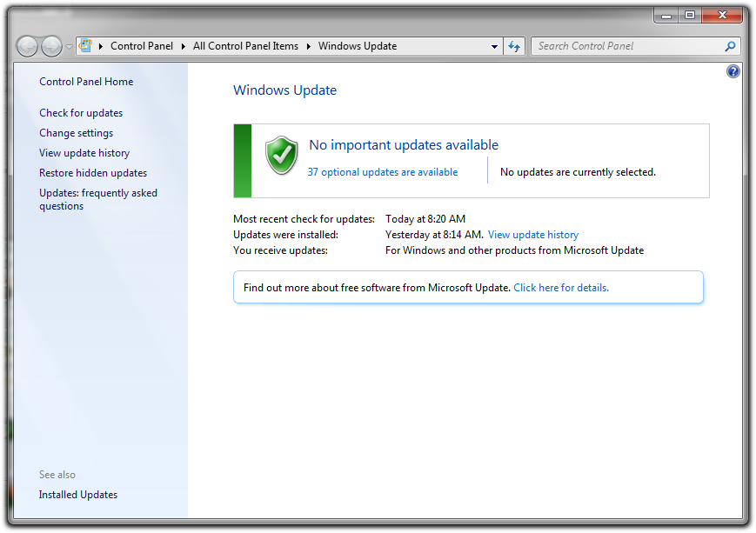Viewport: 756px width, 533px height.
Task: Select the Windows Update breadcrumb
Action: 358,46
